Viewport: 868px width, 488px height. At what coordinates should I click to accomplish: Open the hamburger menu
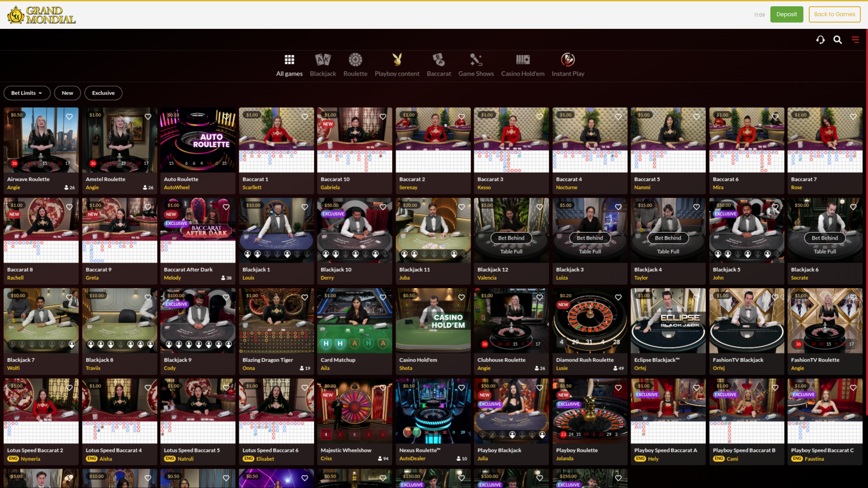(x=855, y=39)
